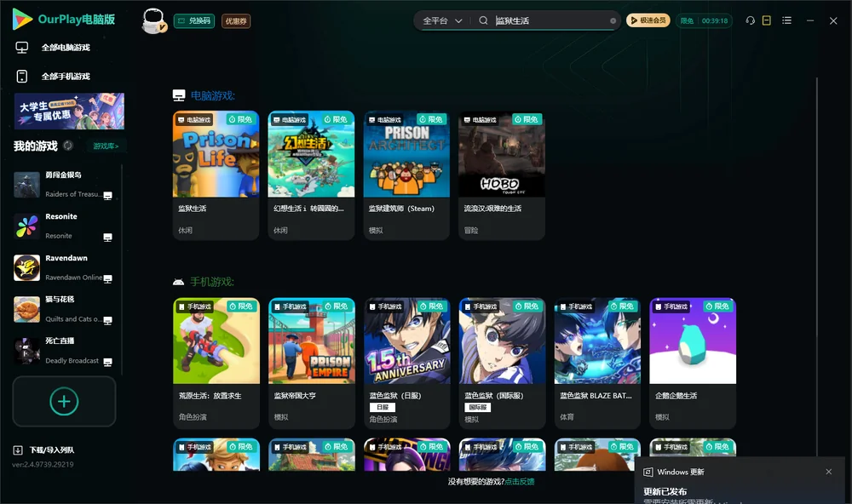Viewport: 852px width, 504px height.
Task: Open Prison Empire 监狱帝国大亨 card
Action: [x=311, y=363]
